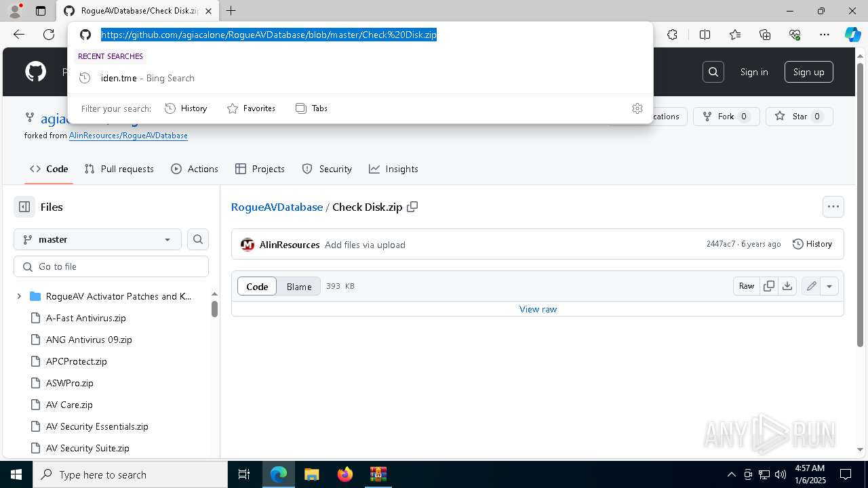Viewport: 868px width, 488px height.
Task: Select the iden.tme recent search suggestion
Action: click(x=361, y=78)
